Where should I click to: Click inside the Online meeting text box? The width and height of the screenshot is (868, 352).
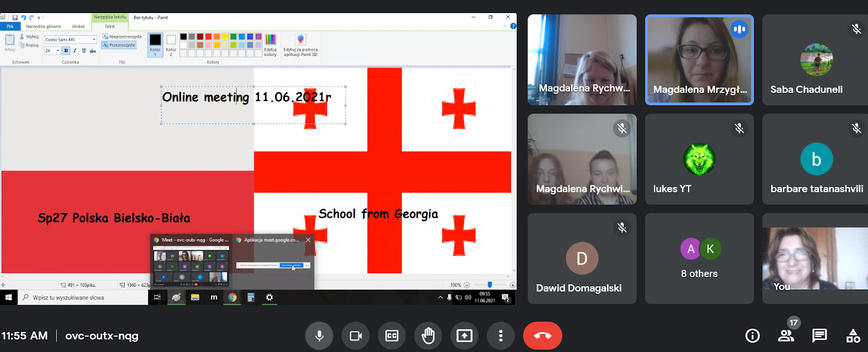(253, 105)
